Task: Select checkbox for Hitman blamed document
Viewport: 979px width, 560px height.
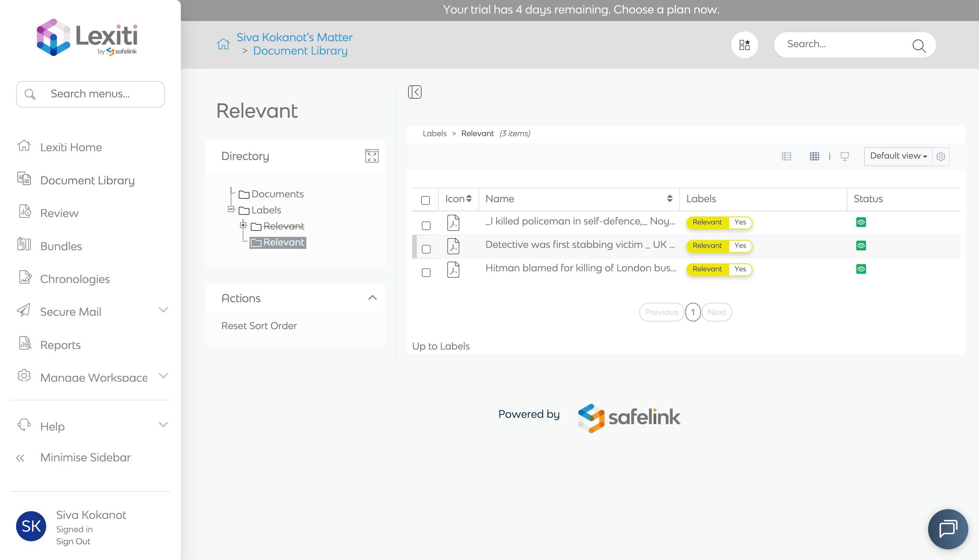Action: coord(426,272)
